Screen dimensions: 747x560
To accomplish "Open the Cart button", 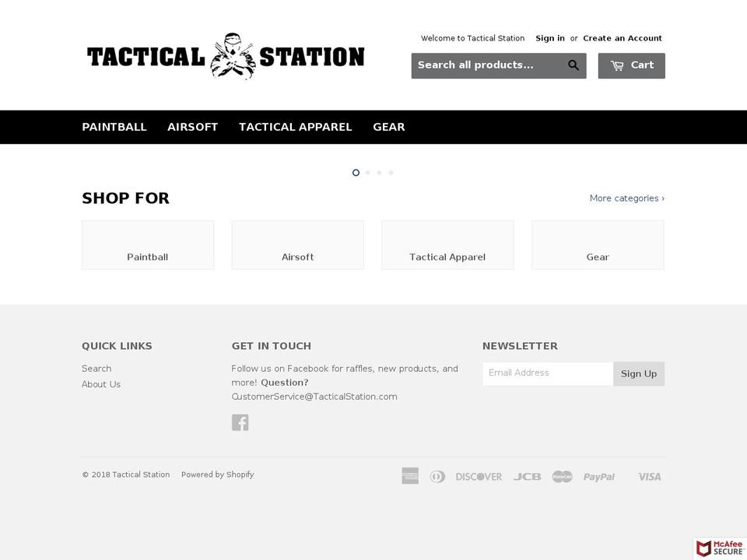I will click(x=631, y=65).
